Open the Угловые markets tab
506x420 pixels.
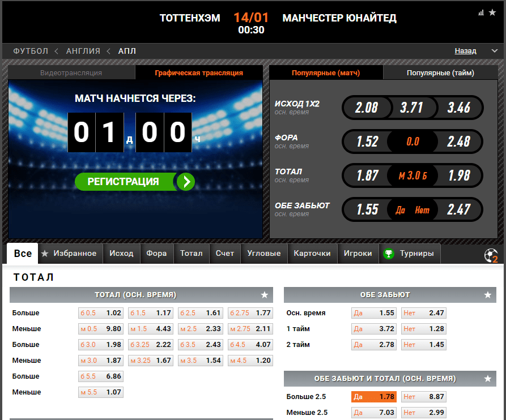pos(263,254)
